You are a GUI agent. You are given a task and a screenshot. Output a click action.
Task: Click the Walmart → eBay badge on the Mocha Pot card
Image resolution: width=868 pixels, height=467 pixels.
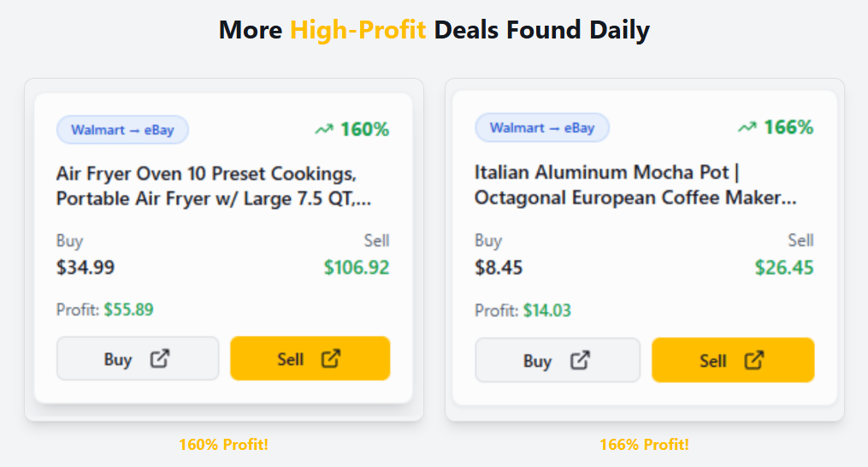[x=541, y=127]
